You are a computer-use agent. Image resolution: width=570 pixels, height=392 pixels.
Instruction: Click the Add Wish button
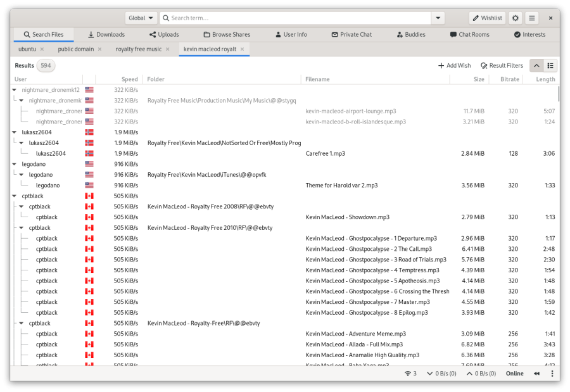[x=454, y=65]
